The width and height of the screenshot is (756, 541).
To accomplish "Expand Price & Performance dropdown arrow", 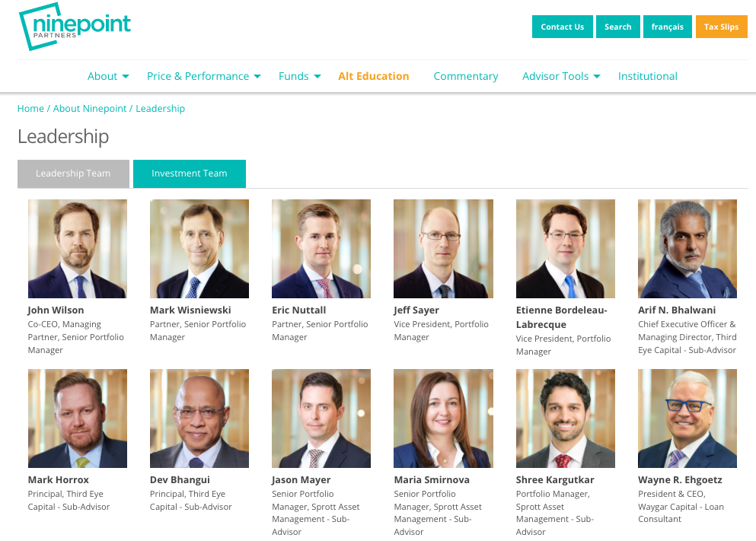I will [x=257, y=77].
